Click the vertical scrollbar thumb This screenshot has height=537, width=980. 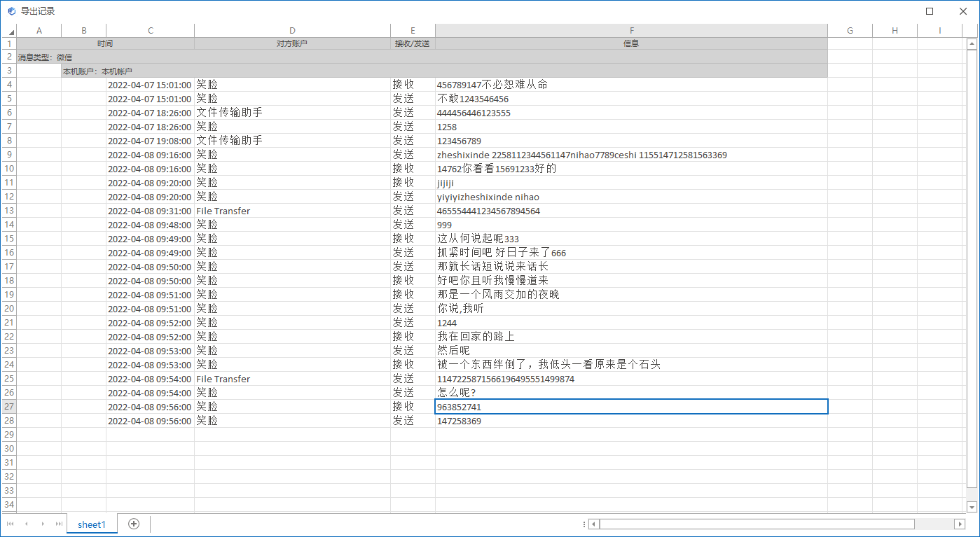972,268
